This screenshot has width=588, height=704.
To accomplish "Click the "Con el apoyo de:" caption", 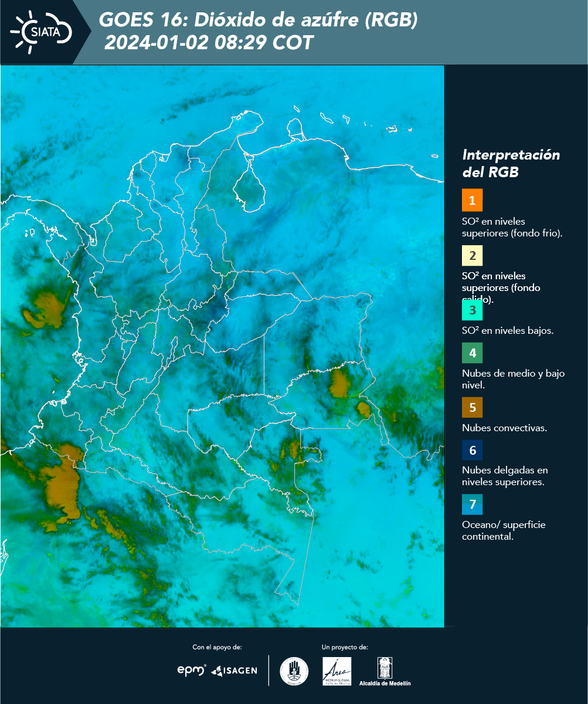I will pos(217,647).
